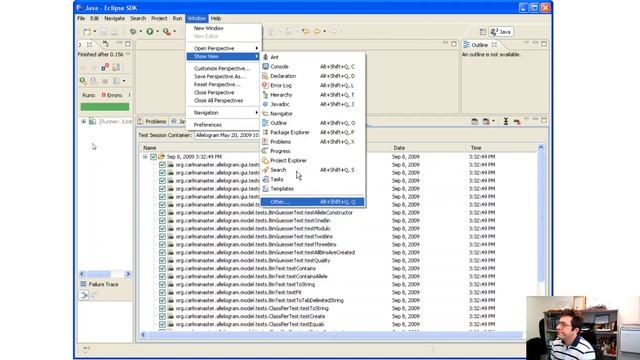Open the dropdown arrow next to Run icon

[158, 31]
